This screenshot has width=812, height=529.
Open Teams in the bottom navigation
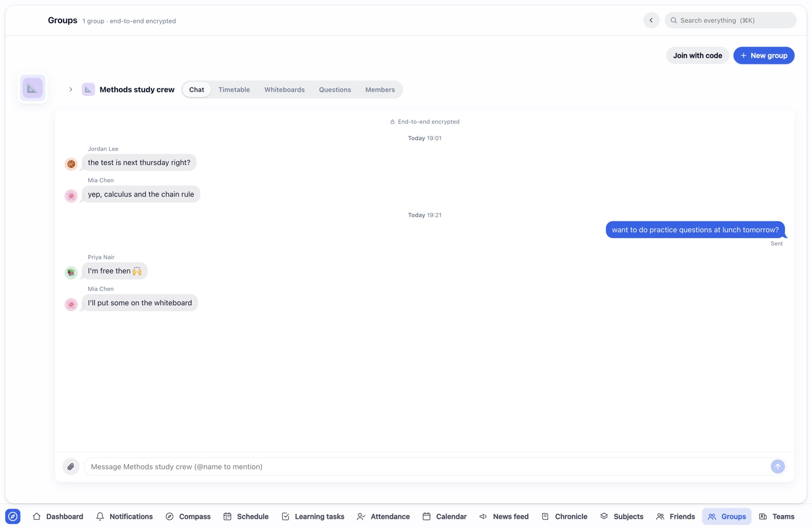click(777, 516)
